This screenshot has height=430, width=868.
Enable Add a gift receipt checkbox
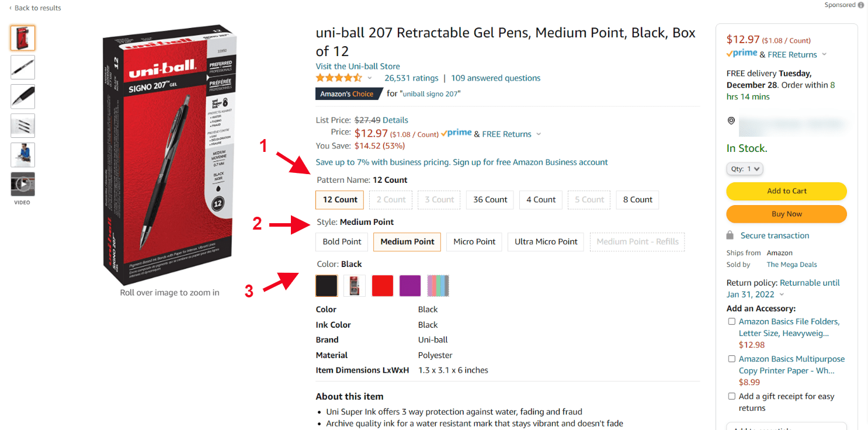(731, 396)
